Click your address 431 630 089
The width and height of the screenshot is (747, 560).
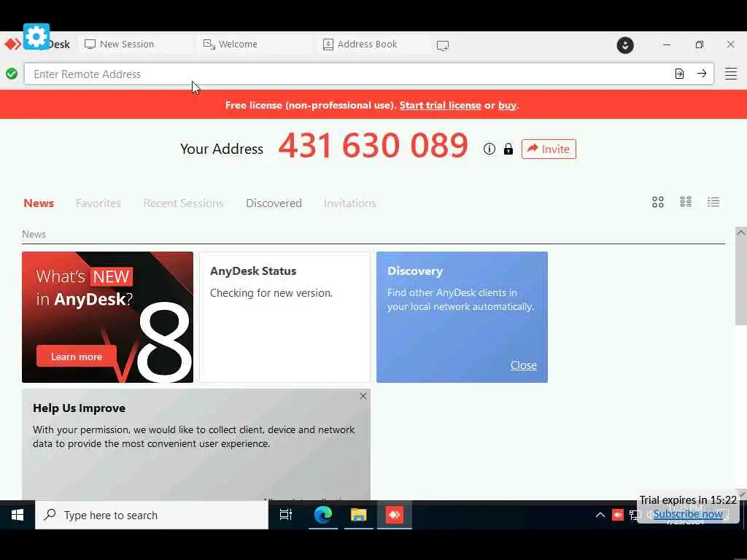[x=373, y=145]
